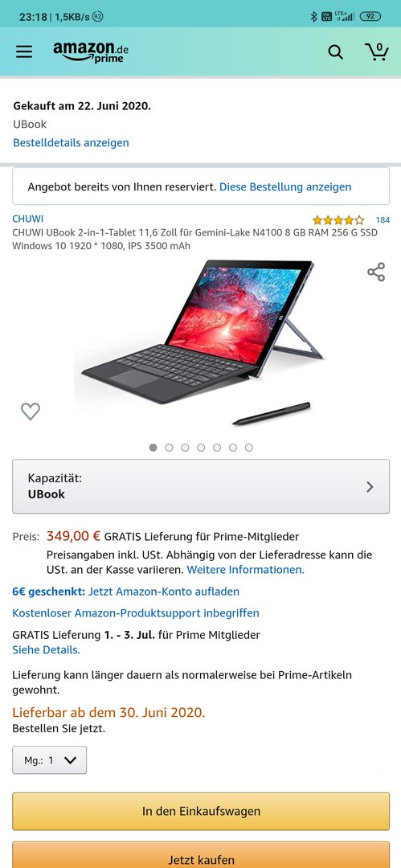The height and width of the screenshot is (868, 401).
Task: Tap the amazon.de prime logo
Action: [91, 52]
